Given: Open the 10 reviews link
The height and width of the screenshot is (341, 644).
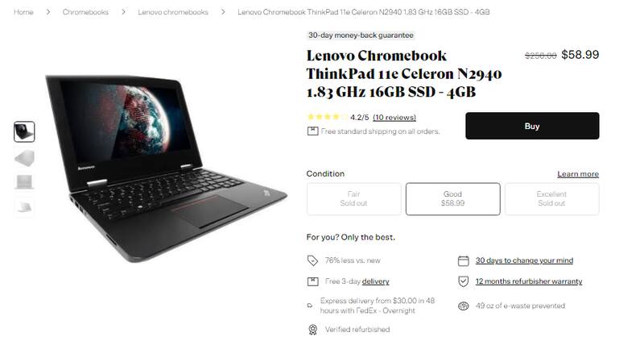Looking at the screenshot, I should (394, 117).
